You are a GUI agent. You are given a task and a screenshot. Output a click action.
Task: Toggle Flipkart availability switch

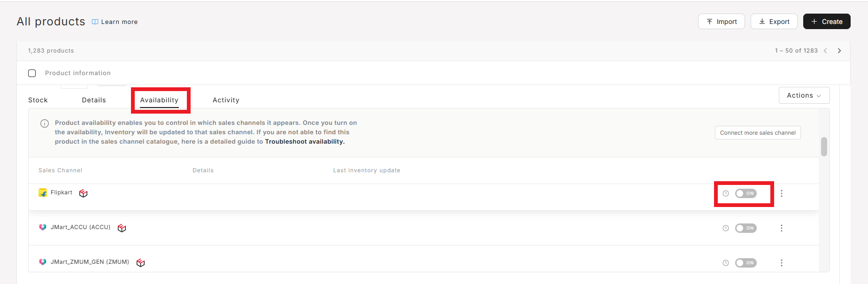coord(746,193)
